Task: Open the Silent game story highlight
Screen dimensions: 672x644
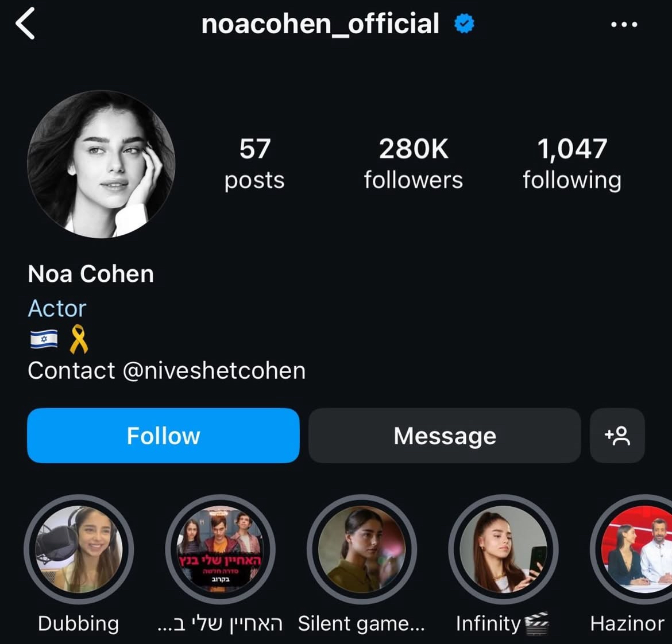Action: coord(362,549)
